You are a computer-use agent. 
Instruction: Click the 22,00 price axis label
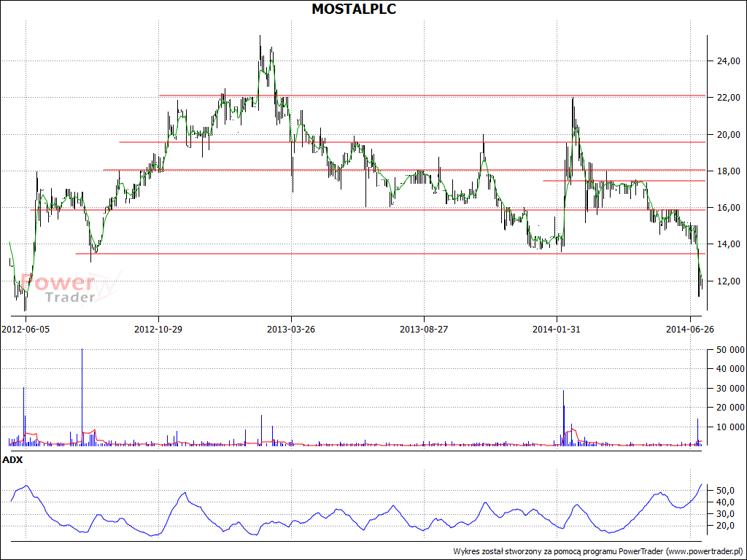729,98
